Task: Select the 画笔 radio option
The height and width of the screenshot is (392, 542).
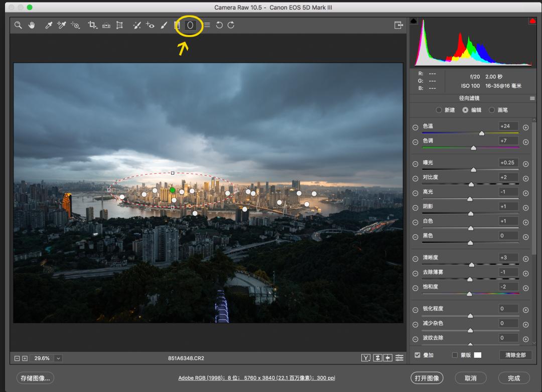Action: click(x=492, y=110)
